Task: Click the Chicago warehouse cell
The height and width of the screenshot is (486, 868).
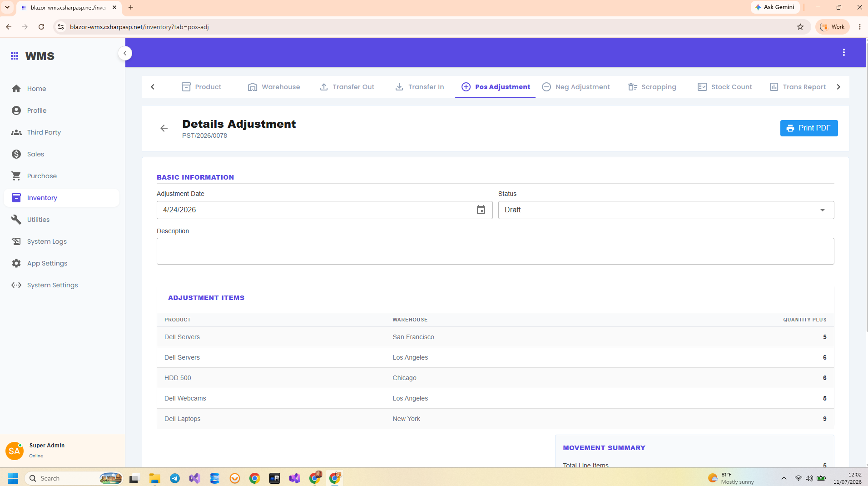Action: pos(404,378)
